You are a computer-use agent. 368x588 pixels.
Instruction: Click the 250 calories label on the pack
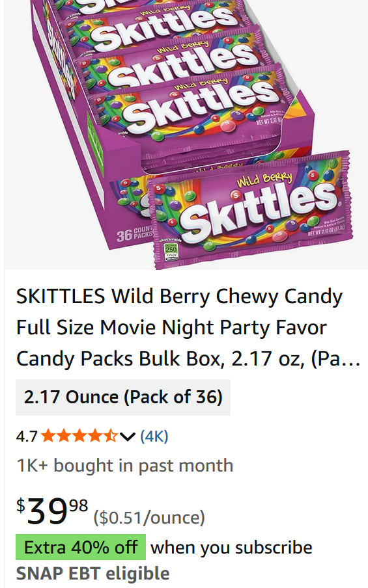tap(171, 251)
